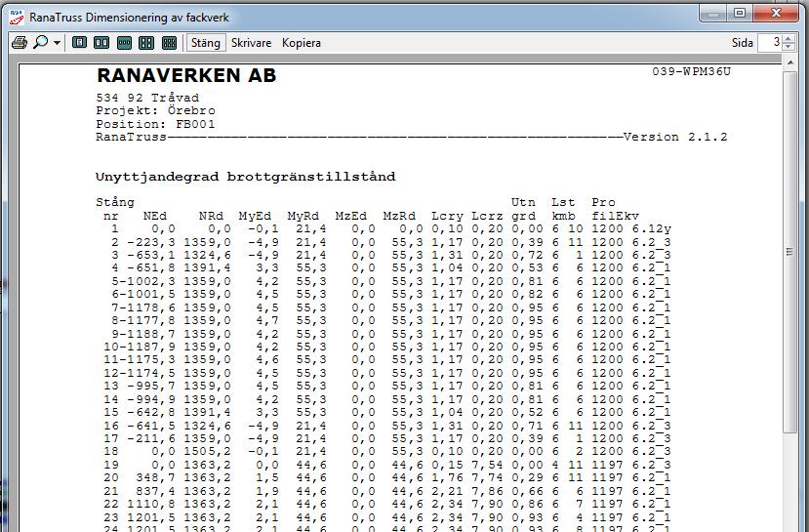Select the two page view icon
Screen dimensions: 809x532
pos(101,43)
